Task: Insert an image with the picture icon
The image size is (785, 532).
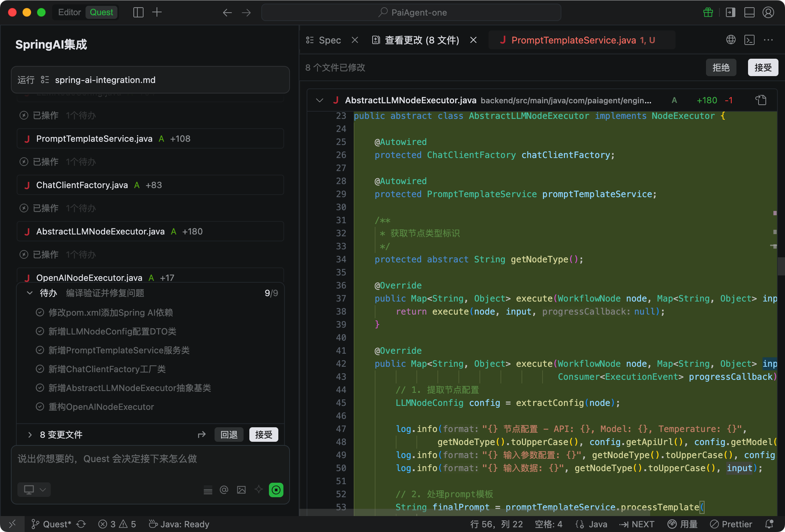Action: coord(241,490)
